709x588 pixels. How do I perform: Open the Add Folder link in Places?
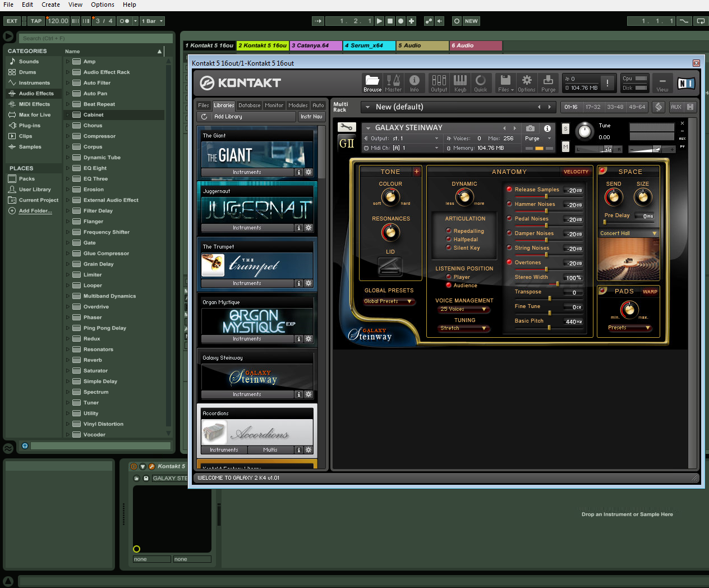coord(35,211)
